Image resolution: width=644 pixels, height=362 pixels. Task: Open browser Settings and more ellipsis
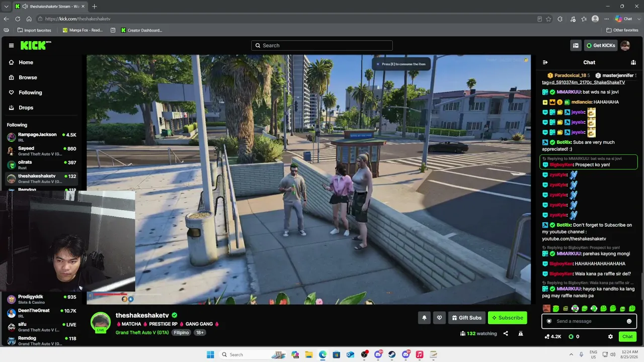607,19
